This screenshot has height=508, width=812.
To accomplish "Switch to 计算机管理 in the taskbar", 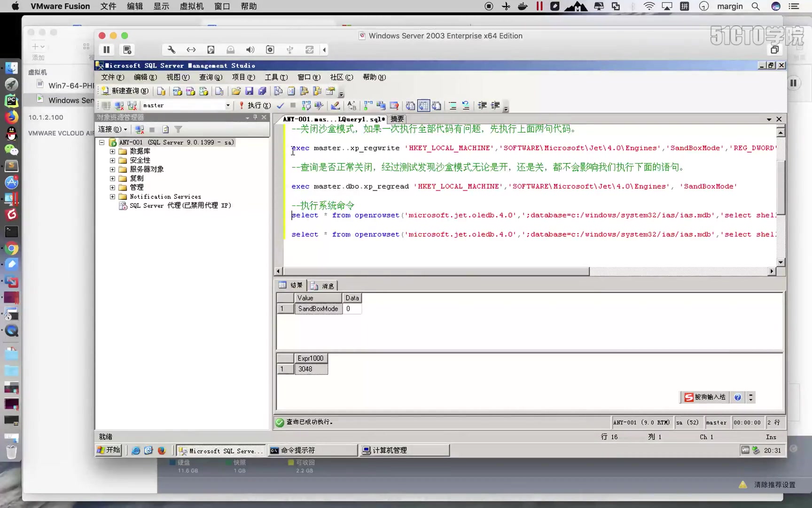I will pos(404,451).
